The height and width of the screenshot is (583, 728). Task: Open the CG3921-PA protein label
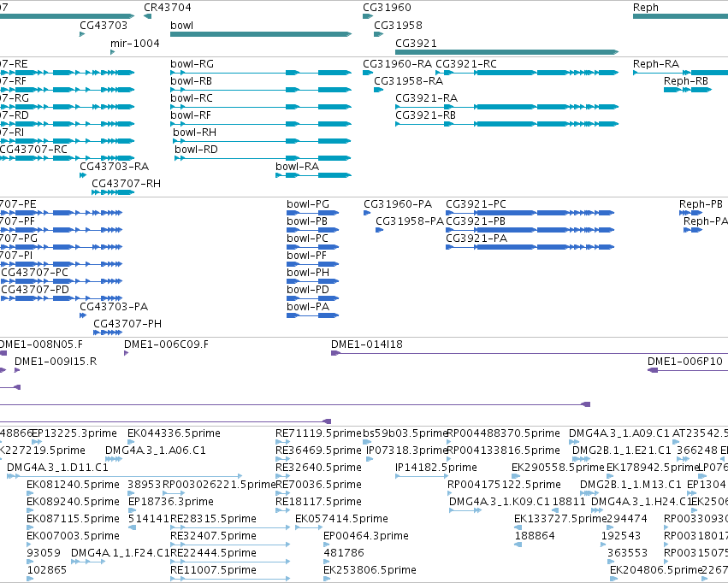point(476,238)
